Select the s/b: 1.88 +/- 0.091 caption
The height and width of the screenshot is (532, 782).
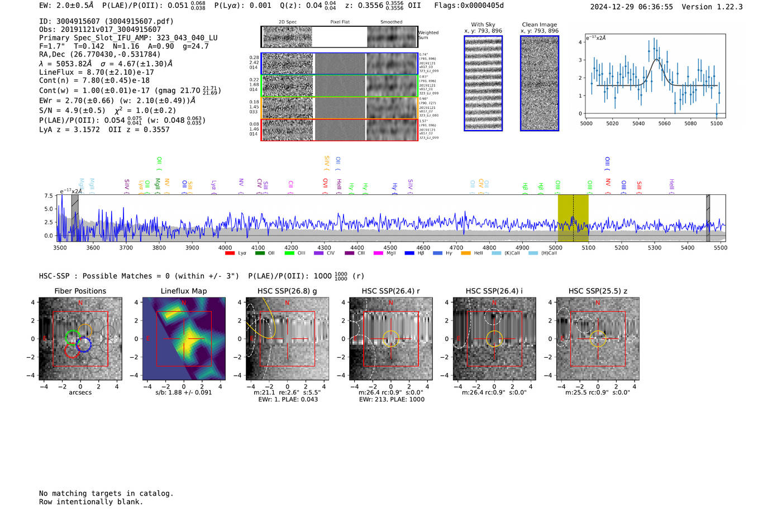tap(184, 392)
